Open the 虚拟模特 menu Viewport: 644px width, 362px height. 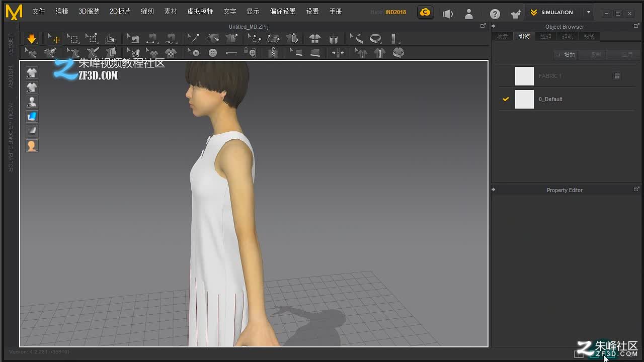(200, 12)
